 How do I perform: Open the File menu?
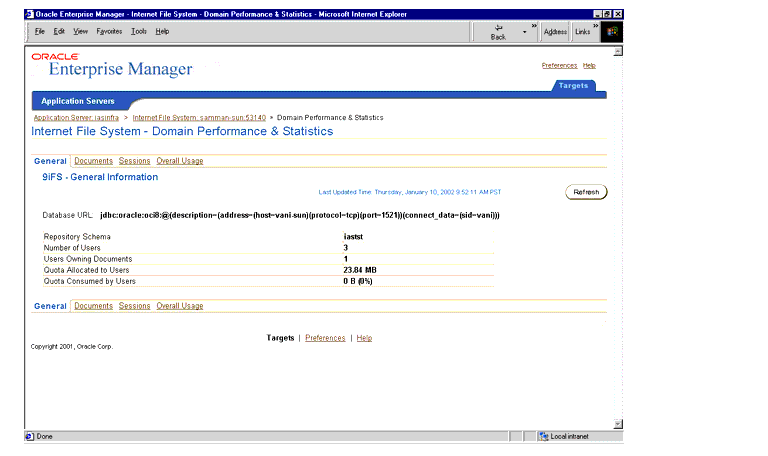(40, 31)
